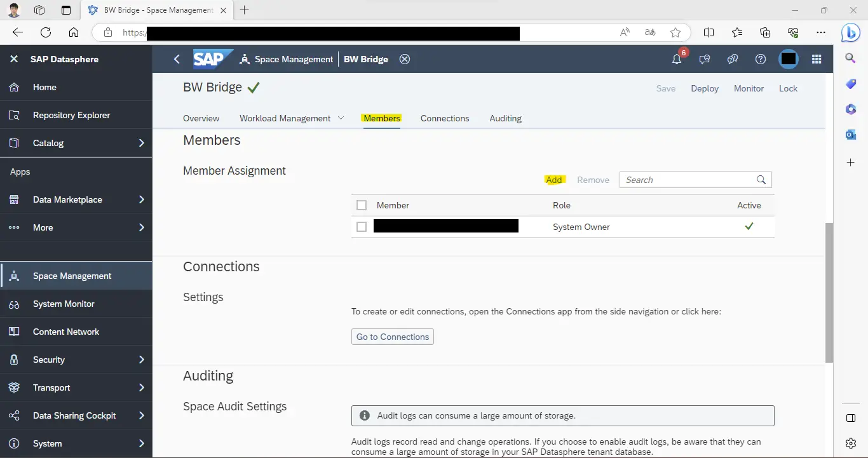The height and width of the screenshot is (458, 868).
Task: Open the discussion bubbles icon in header
Action: 733,59
